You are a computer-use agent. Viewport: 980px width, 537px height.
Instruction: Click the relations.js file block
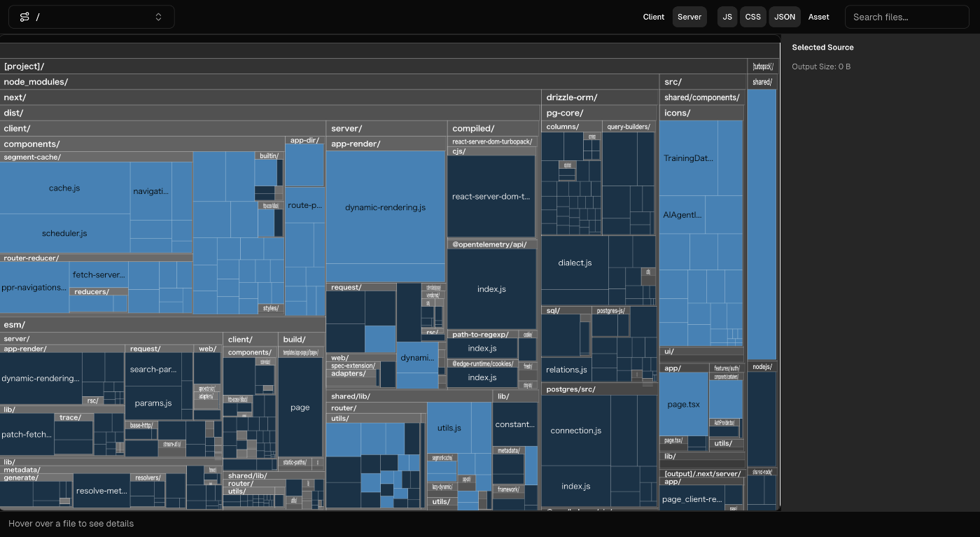click(566, 370)
